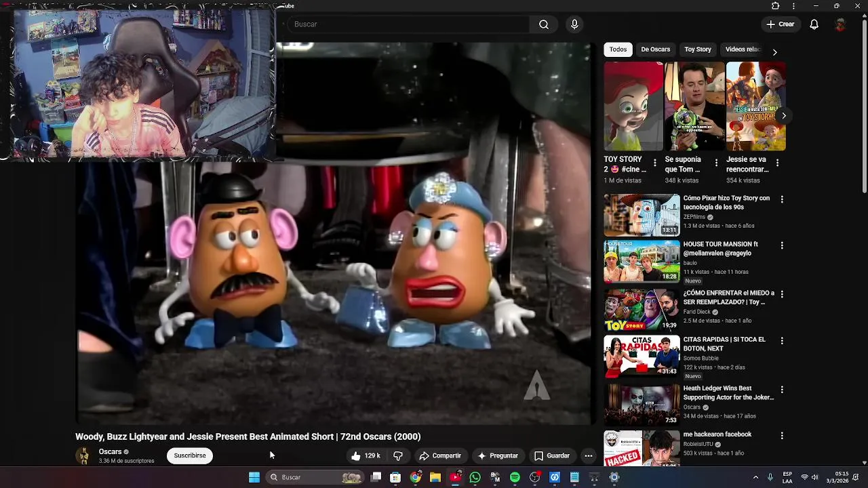This screenshot has width=868, height=488.
Task: Open options for 'me hackearon facebook' video
Action: coord(782,436)
